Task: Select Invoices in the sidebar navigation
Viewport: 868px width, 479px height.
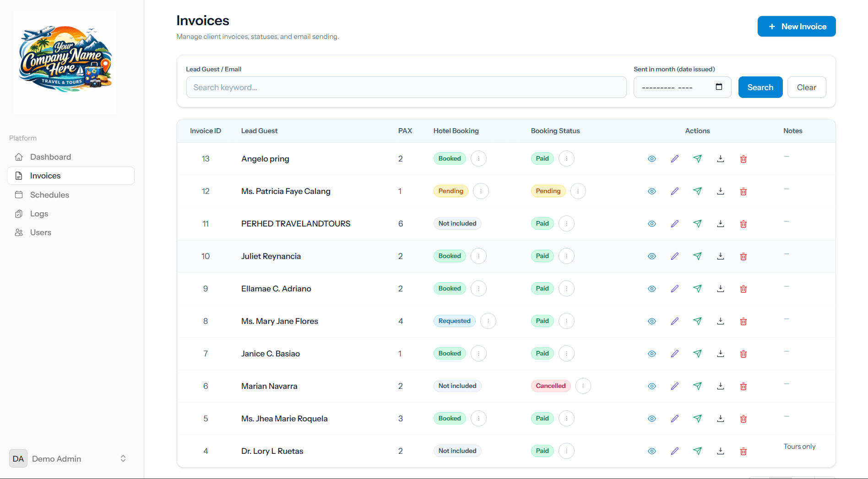Action: point(45,175)
